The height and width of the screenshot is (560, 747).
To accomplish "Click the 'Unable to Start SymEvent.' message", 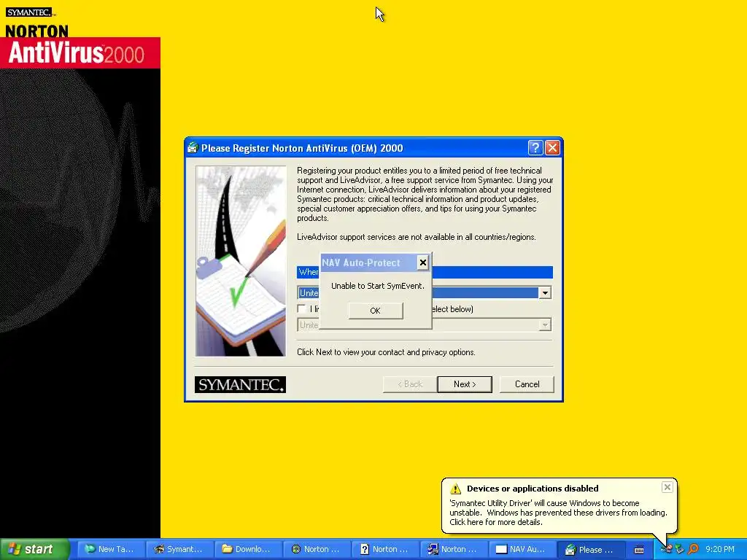I will pos(377,286).
